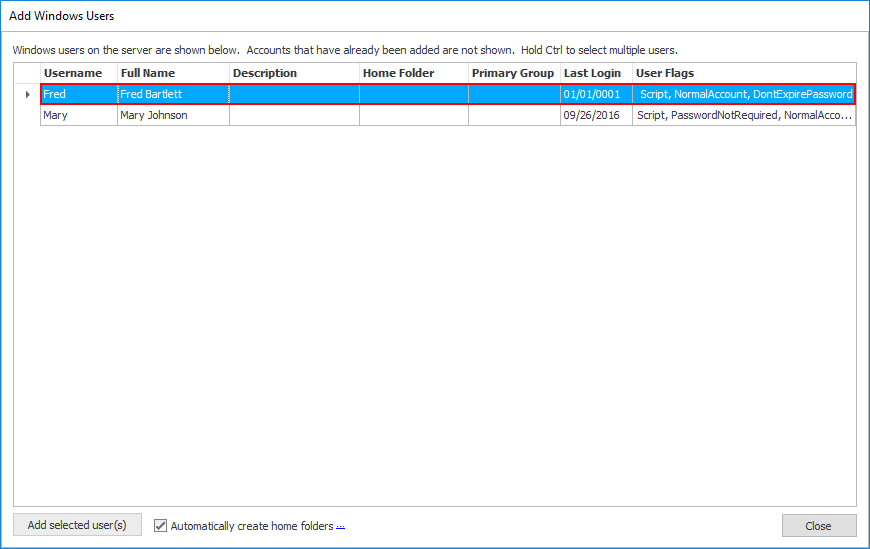The height and width of the screenshot is (549, 870).
Task: Sort by the Username column header
Action: 73,73
